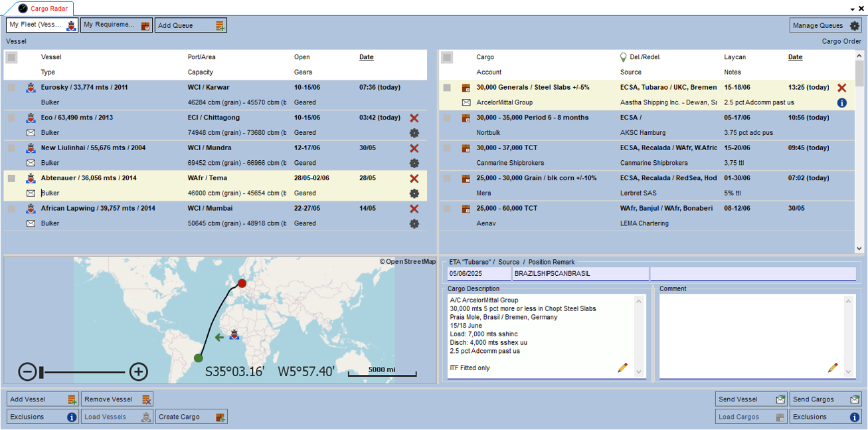Image resolution: width=868 pixels, height=430 pixels.
Task: Click the mail icon under Eco vessel
Action: 31,133
